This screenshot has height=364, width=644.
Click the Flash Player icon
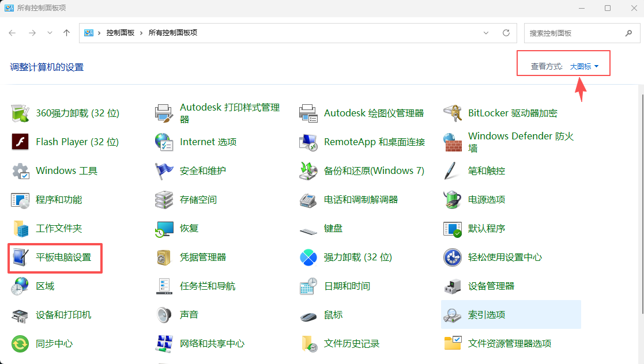(x=20, y=142)
